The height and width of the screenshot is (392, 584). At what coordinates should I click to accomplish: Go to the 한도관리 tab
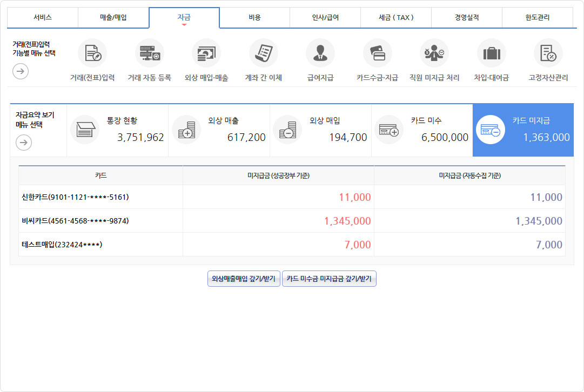[x=538, y=17]
